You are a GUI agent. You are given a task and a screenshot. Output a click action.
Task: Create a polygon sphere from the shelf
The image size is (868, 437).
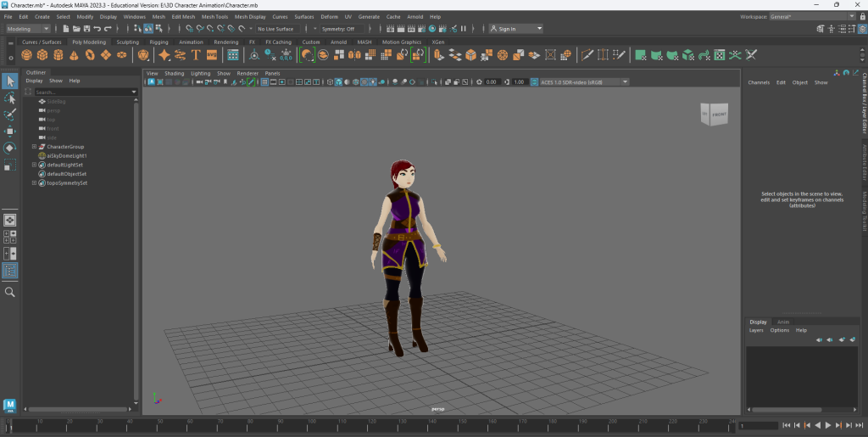click(x=26, y=55)
